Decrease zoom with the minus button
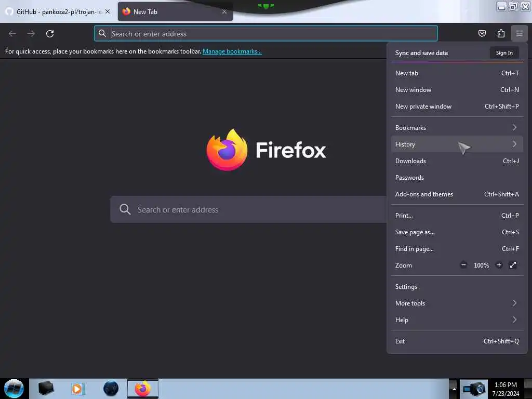The height and width of the screenshot is (399, 532). pyautogui.click(x=463, y=265)
